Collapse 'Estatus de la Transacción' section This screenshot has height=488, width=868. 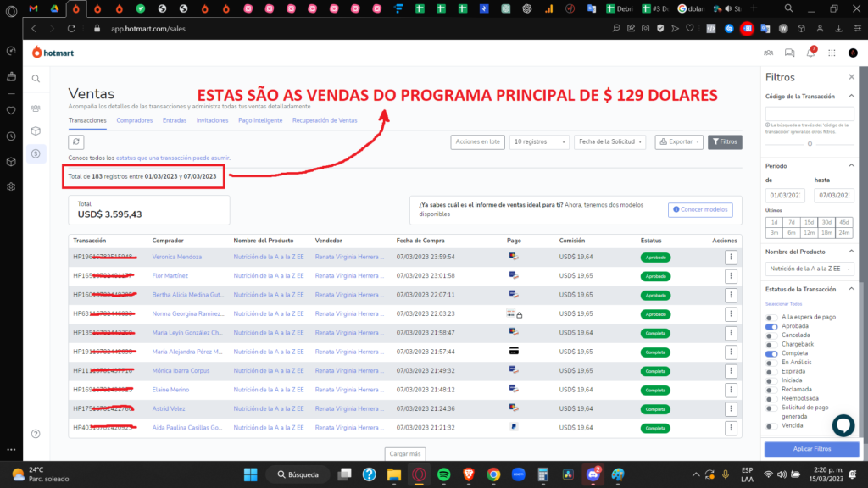(851, 290)
